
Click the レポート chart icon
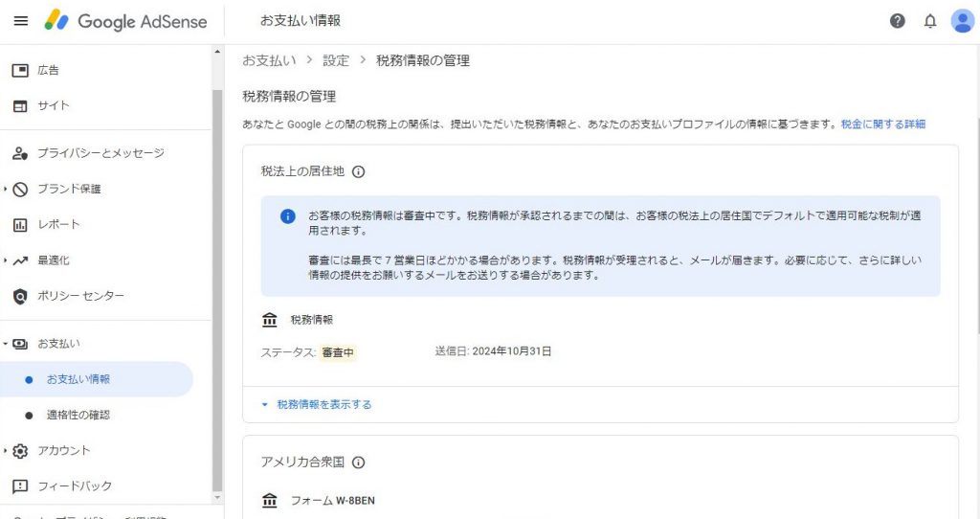20,224
